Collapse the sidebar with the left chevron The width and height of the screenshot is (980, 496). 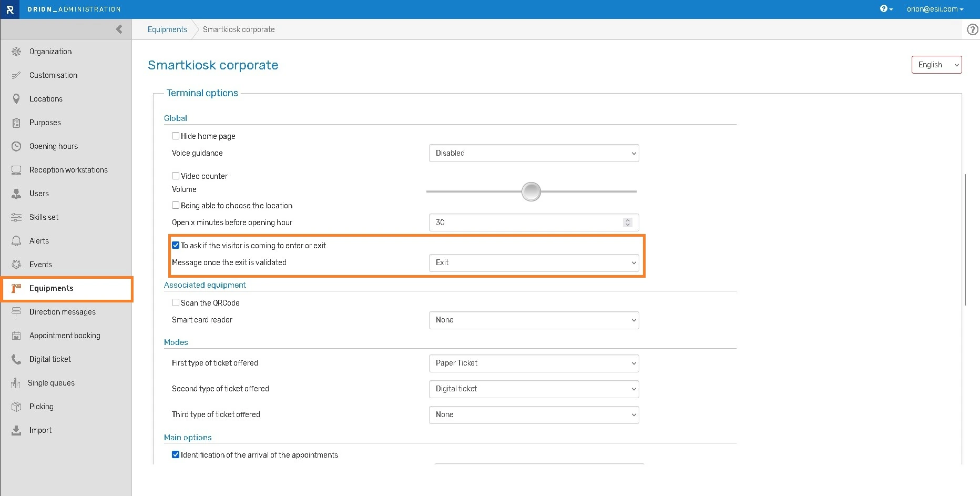click(119, 29)
